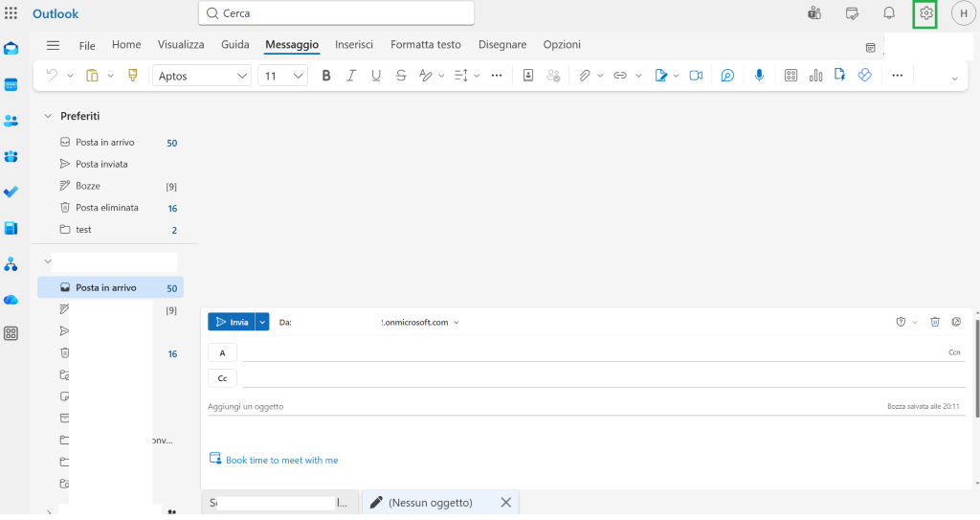
Task: Insert a link in the message
Action: coord(620,76)
